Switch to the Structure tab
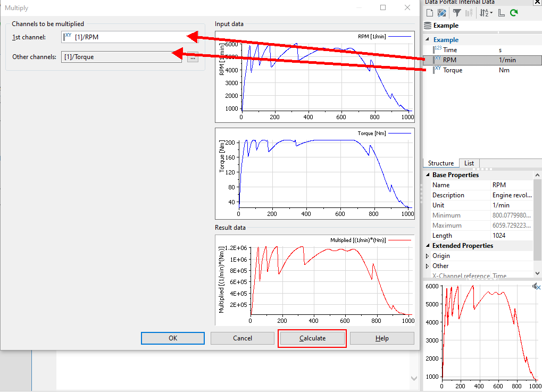The width and height of the screenshot is (542, 392). 441,163
